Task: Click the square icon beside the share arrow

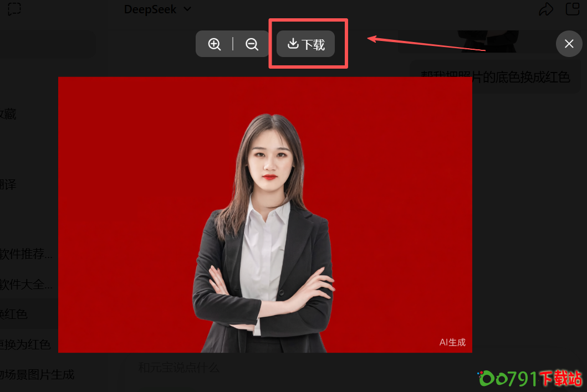Action: 571,9
